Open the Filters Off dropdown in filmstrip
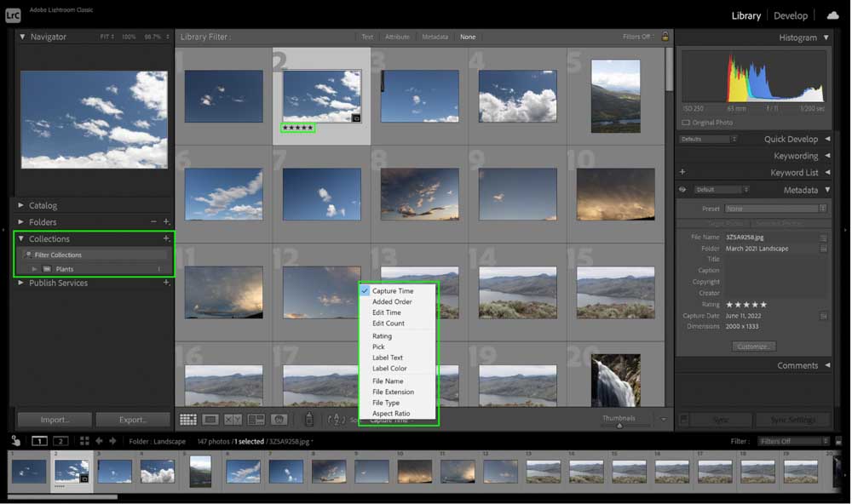 [794, 442]
